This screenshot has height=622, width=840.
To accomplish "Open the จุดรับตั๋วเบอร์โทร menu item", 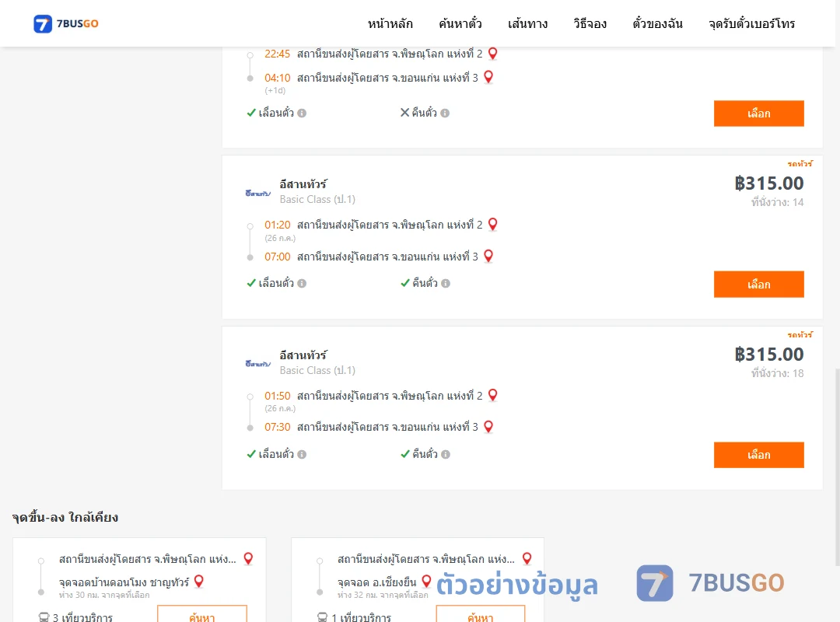I will click(x=751, y=23).
